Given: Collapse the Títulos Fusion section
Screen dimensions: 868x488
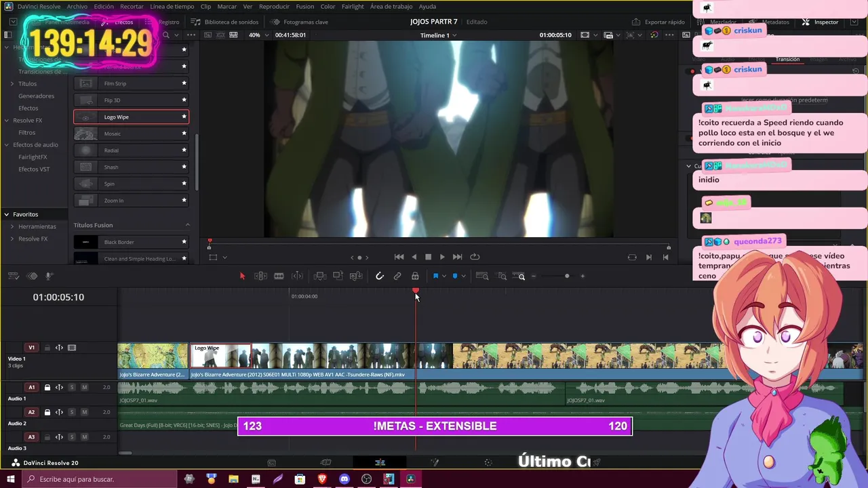Looking at the screenshot, I should (188, 225).
